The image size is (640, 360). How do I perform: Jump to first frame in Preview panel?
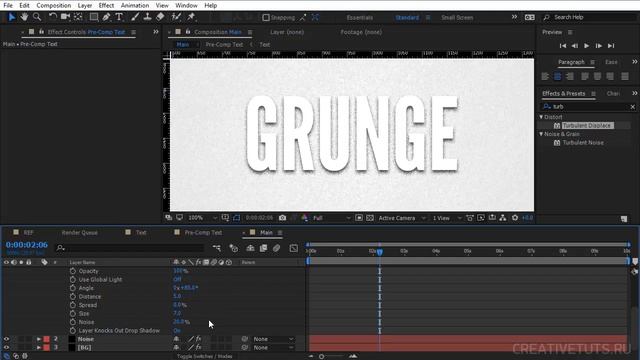tap(563, 46)
